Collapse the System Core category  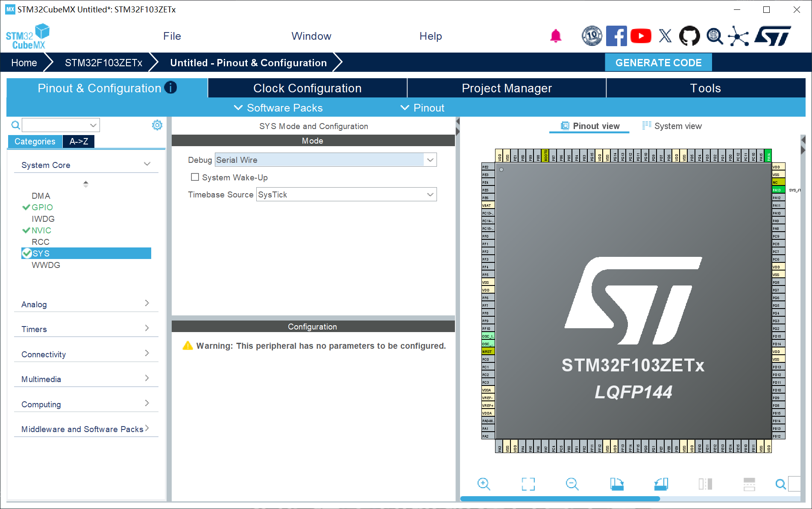86,165
